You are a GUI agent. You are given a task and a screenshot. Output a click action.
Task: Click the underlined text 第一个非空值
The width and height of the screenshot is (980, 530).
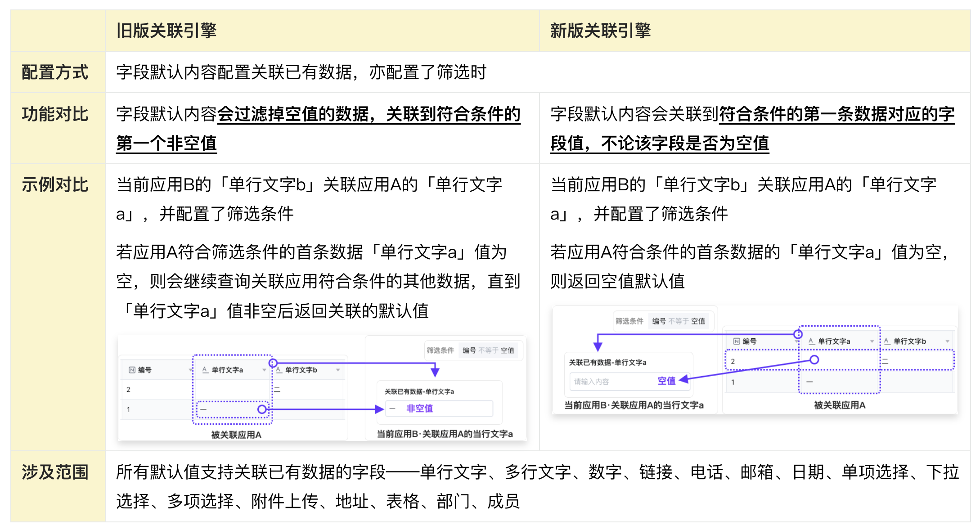click(x=166, y=143)
